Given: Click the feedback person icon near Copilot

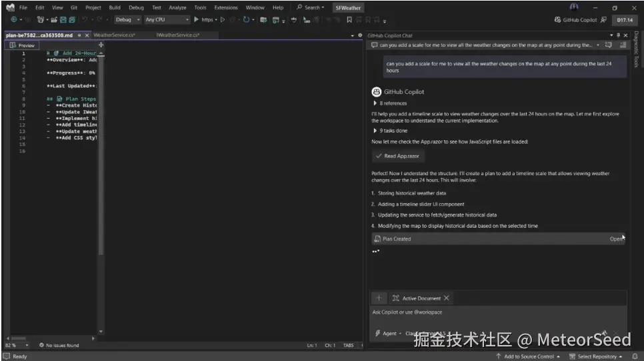Looking at the screenshot, I should 603,20.
